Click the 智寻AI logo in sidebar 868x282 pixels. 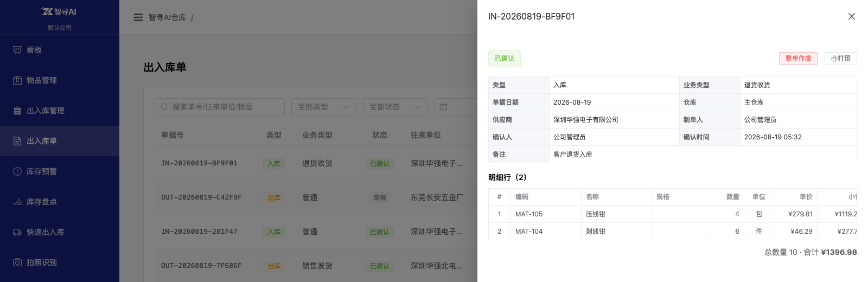59,11
